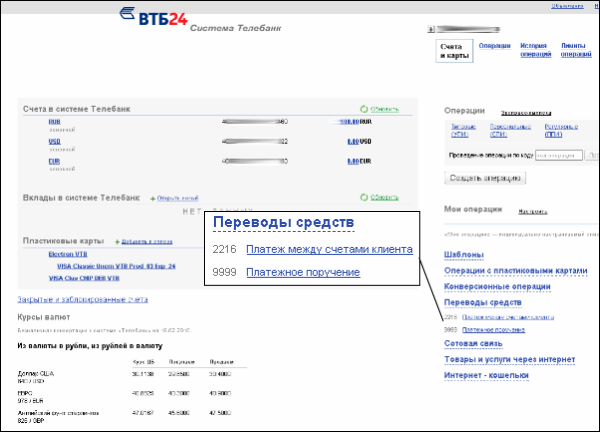Click the Обновить link for Вклады в системе Телебанк
The width and height of the screenshot is (600, 432).
(x=384, y=197)
